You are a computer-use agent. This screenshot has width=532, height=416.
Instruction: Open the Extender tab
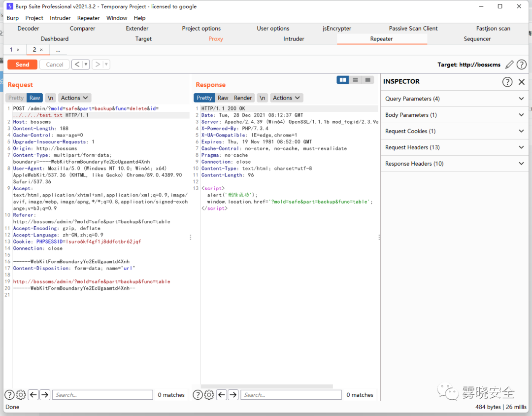137,29
